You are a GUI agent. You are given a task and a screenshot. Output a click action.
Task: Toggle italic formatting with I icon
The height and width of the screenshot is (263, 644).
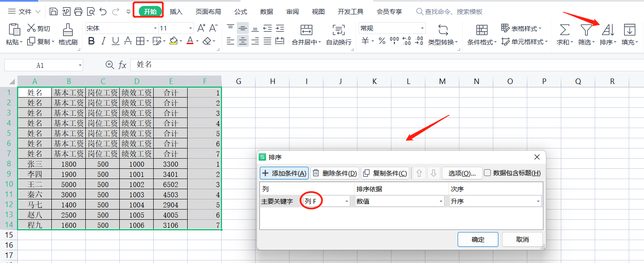103,41
